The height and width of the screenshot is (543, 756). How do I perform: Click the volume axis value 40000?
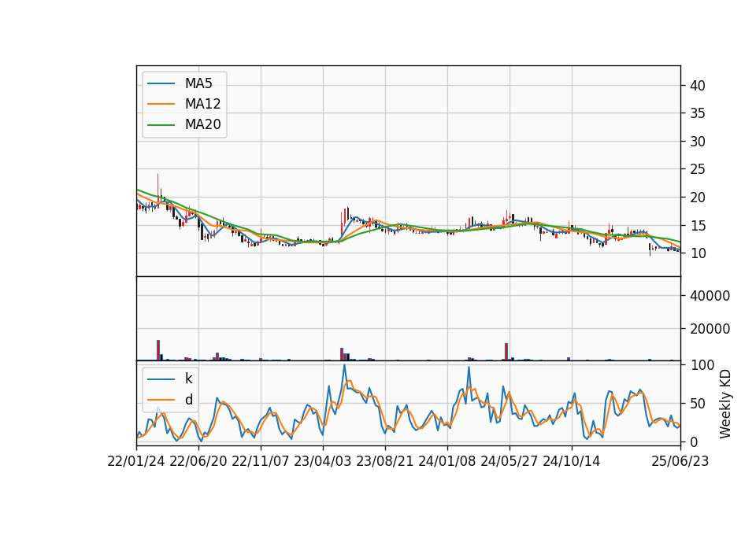(710, 296)
